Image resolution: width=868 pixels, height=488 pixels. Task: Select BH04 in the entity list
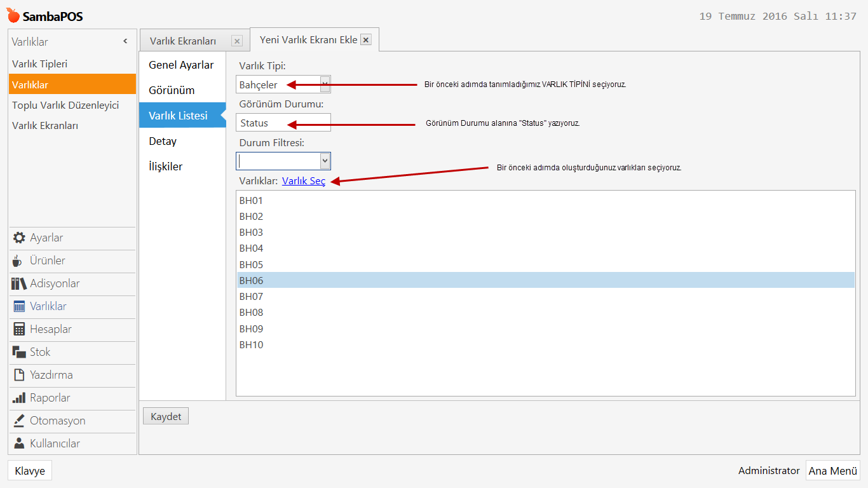[546, 248]
